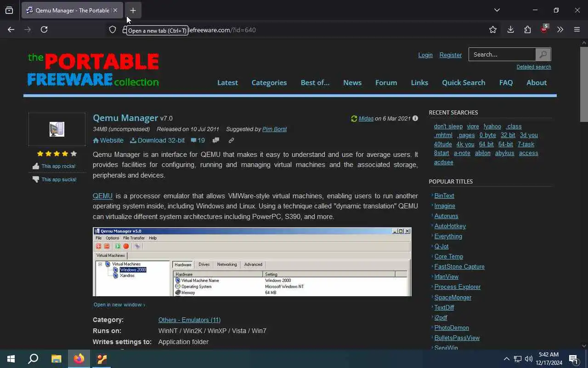Go to the Best of... page

click(315, 83)
